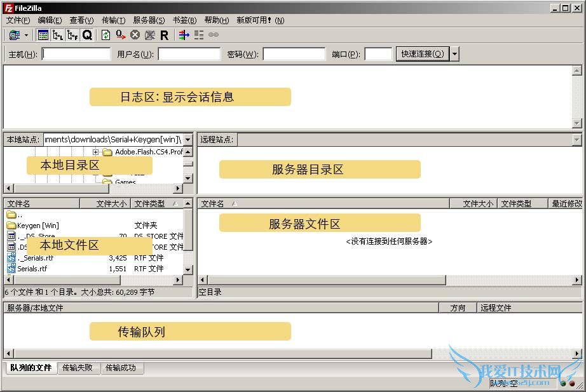
Task: Open the 远程站点 path dropdown arrow
Action: 576,140
